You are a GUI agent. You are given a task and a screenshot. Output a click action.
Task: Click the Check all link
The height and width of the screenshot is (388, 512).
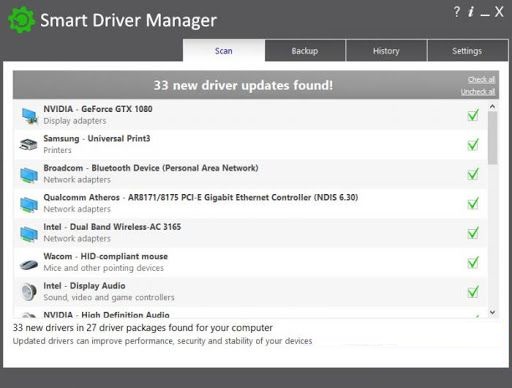[x=481, y=80]
